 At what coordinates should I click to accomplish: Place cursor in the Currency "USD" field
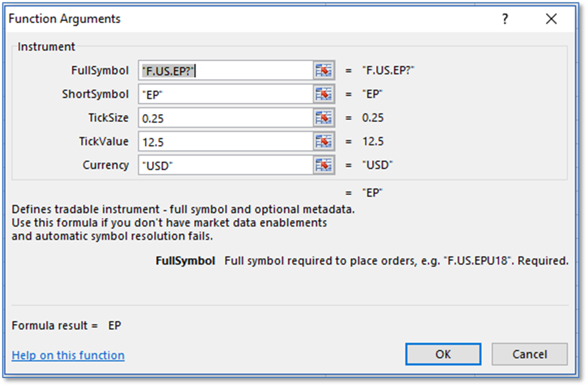[225, 165]
